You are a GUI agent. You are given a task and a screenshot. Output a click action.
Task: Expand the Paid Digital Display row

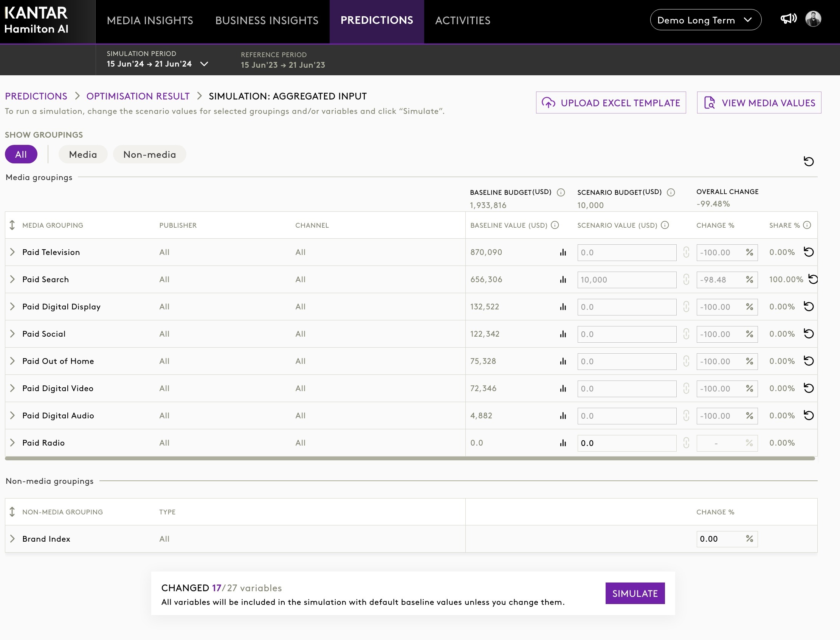12,307
